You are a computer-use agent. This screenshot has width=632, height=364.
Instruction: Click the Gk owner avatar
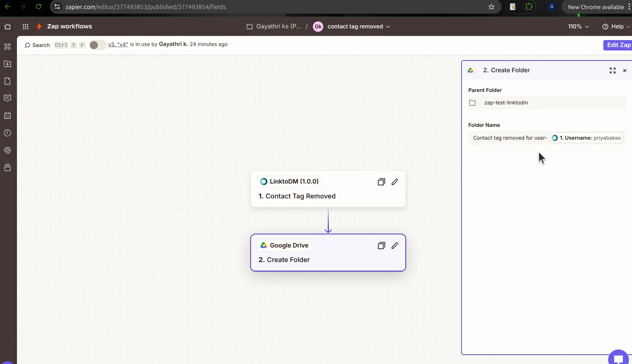coord(318,27)
